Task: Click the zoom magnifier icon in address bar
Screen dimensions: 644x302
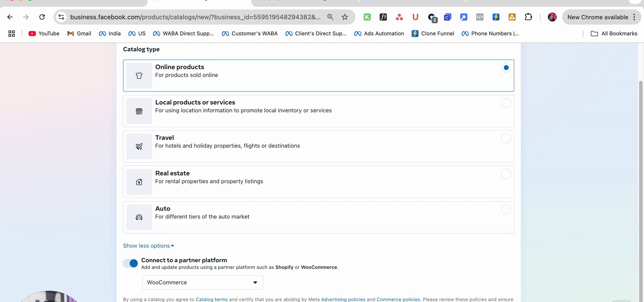Action: coord(330,17)
